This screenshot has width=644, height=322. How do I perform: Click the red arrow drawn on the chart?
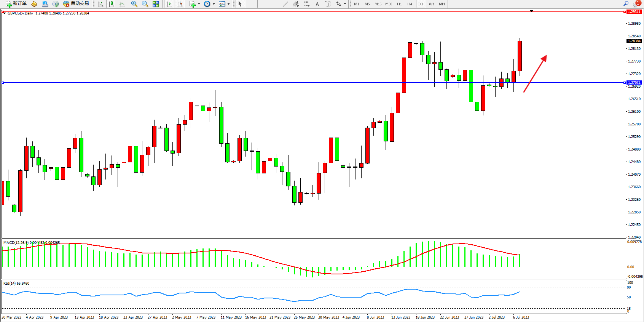tap(535, 74)
